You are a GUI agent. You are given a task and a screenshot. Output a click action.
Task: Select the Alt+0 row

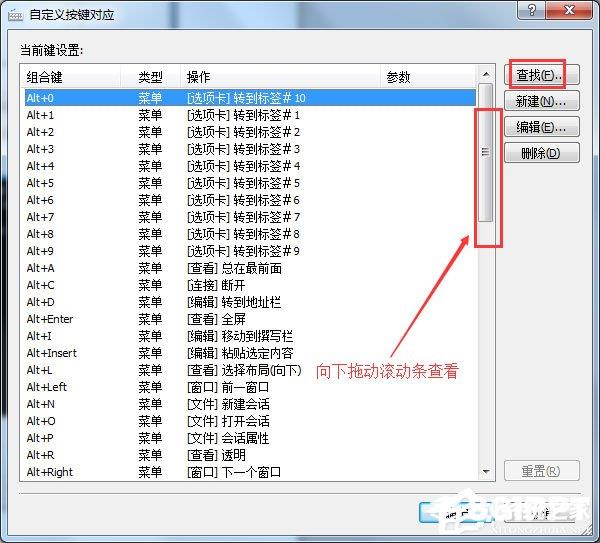click(x=250, y=98)
